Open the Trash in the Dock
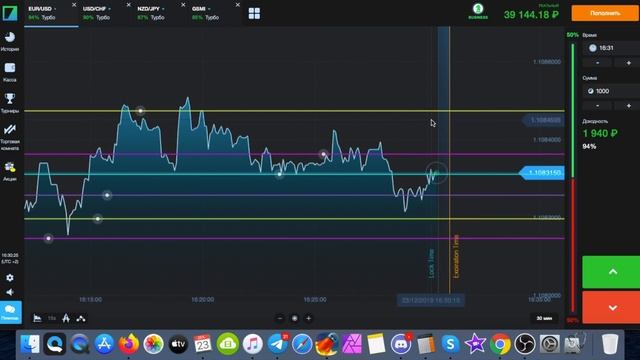The width and height of the screenshot is (640, 360). point(610,344)
